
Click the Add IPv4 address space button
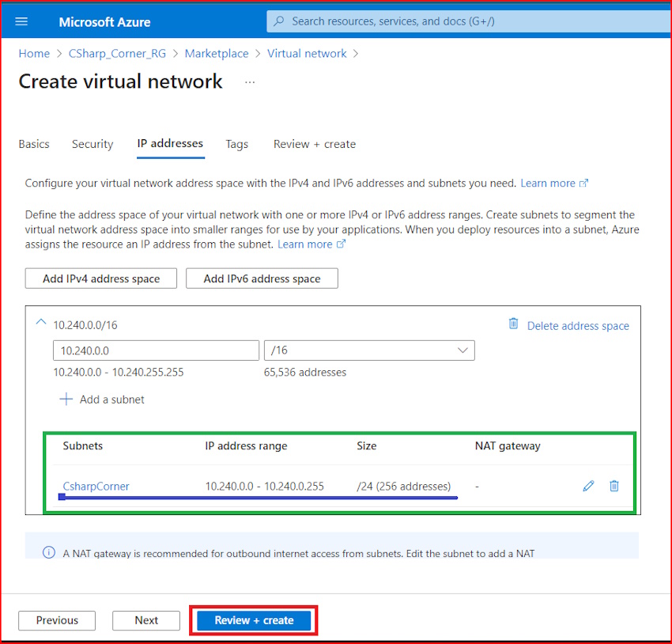point(100,278)
